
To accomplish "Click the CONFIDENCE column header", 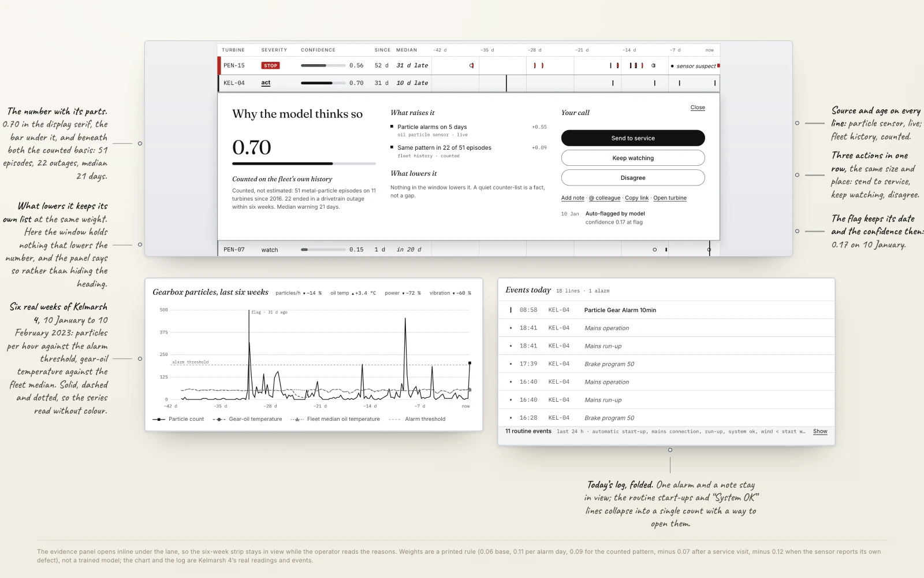I will [318, 50].
